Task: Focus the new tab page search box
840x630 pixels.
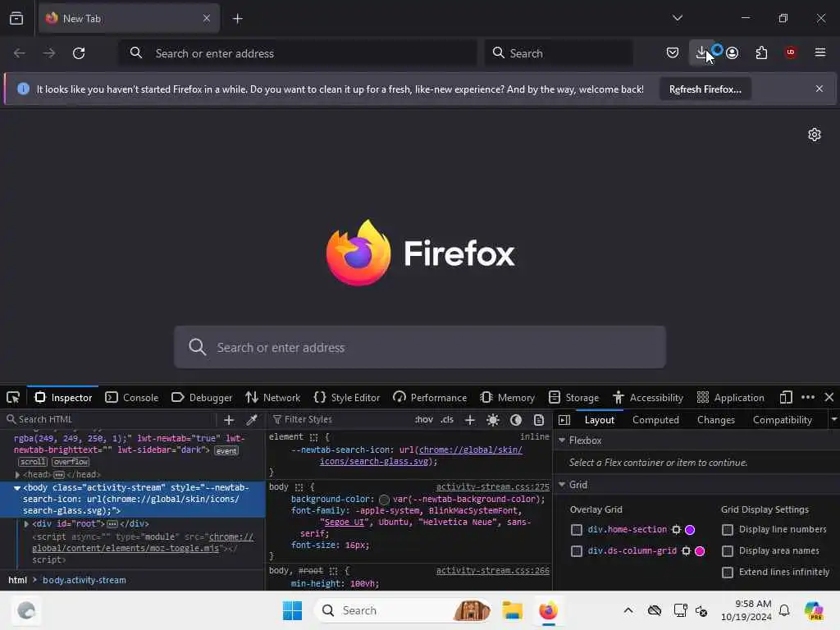Action: point(420,347)
